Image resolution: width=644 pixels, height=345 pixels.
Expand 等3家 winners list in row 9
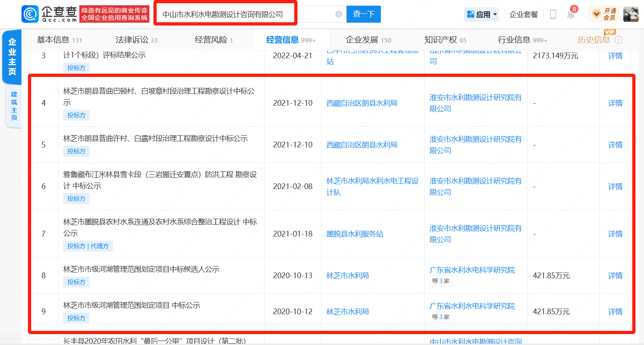(440, 317)
